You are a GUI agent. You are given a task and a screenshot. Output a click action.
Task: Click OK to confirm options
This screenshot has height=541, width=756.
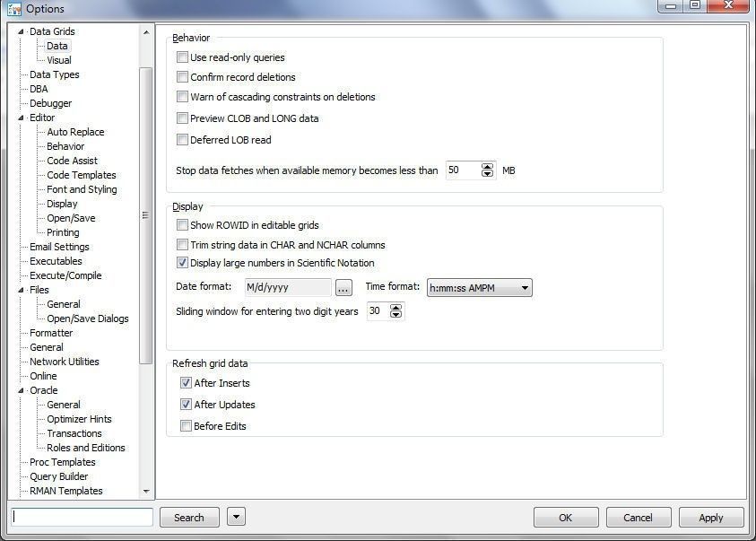(x=566, y=518)
